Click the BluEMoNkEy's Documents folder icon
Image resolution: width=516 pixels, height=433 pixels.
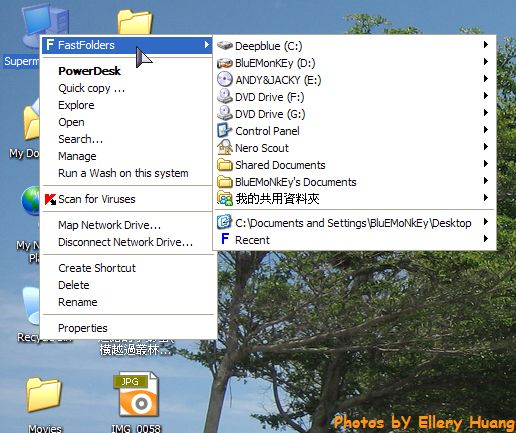click(225, 182)
